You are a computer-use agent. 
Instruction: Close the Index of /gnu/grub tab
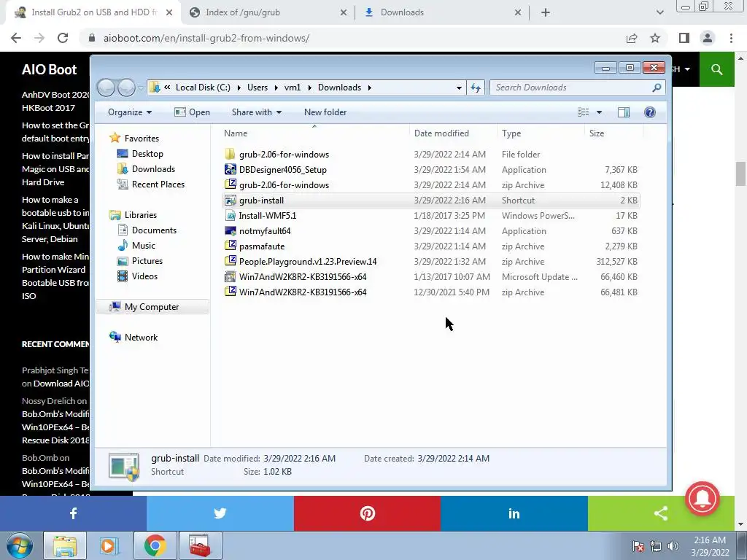(x=344, y=13)
